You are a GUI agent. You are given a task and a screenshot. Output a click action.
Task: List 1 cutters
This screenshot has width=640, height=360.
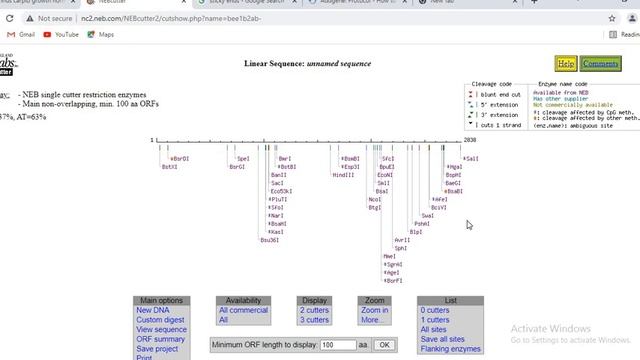tap(435, 320)
